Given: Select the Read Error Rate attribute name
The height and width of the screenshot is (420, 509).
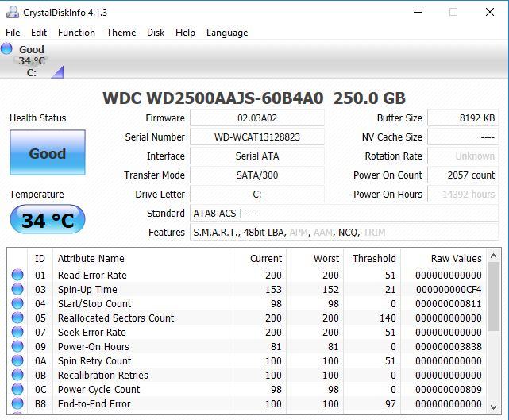Looking at the screenshot, I should pos(92,275).
